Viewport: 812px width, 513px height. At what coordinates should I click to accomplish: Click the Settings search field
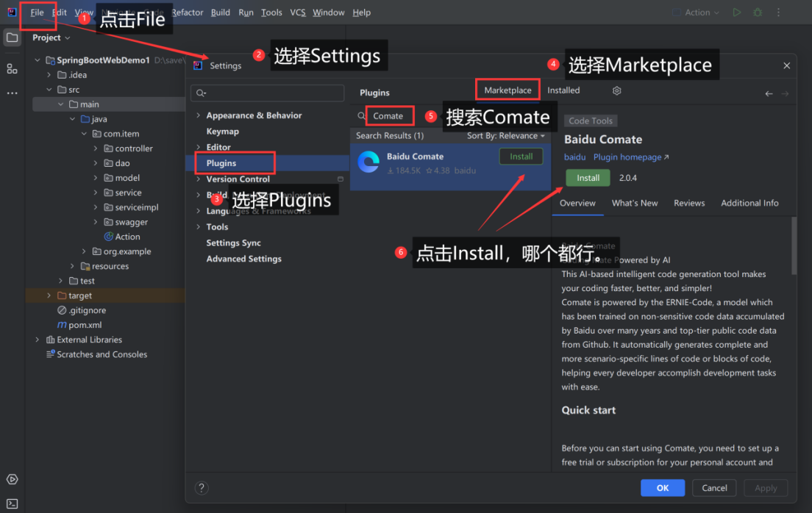[267, 93]
